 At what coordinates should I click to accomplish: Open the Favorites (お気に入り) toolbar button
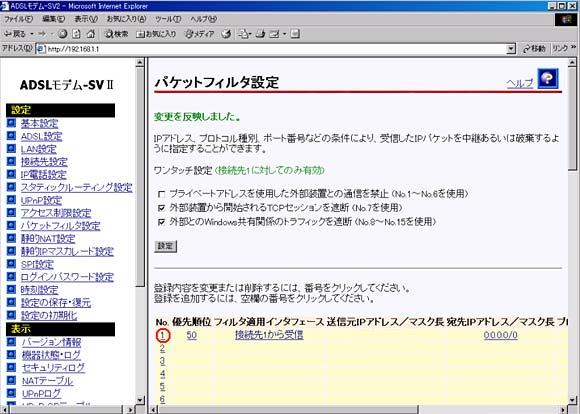pos(156,34)
